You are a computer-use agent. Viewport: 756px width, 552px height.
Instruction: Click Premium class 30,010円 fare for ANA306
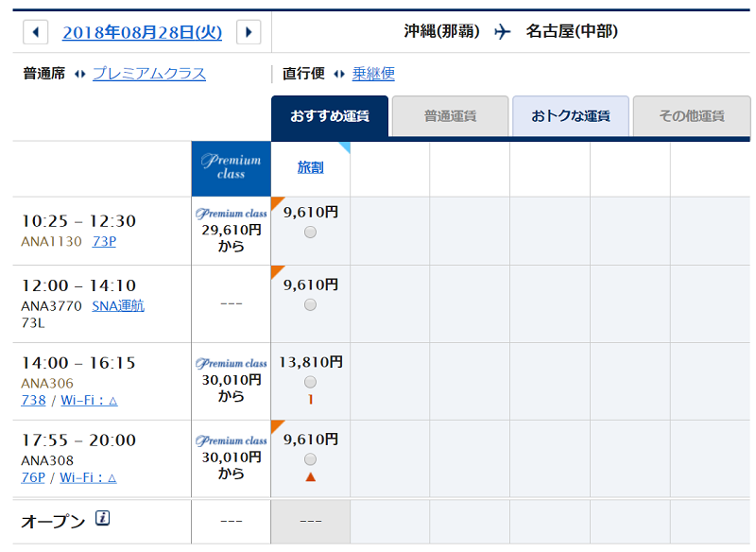coord(232,380)
